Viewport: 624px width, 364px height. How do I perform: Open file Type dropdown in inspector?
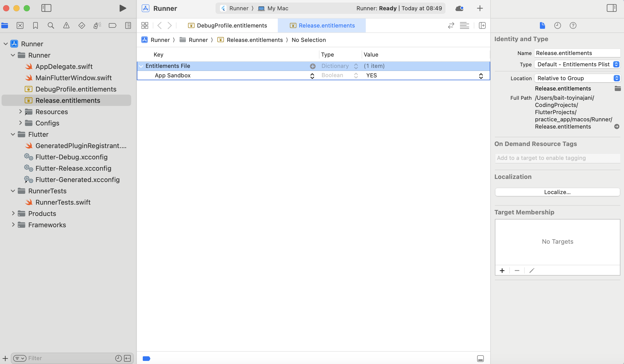point(577,64)
